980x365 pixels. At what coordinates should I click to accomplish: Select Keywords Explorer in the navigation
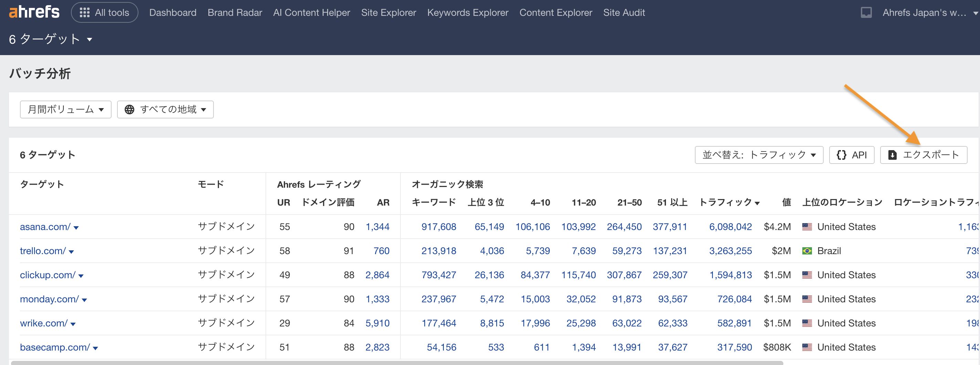coord(468,12)
